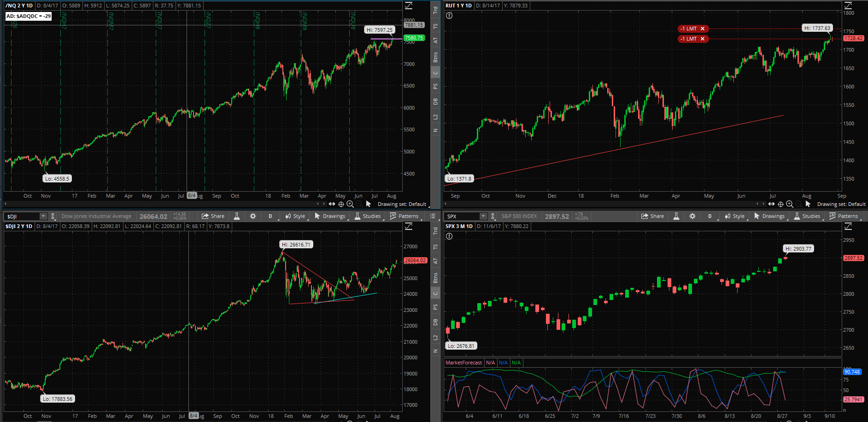The height and width of the screenshot is (422, 868).
Task: Click the expand-axis arrows icon under /NQ chart
Action: [x=332, y=204]
